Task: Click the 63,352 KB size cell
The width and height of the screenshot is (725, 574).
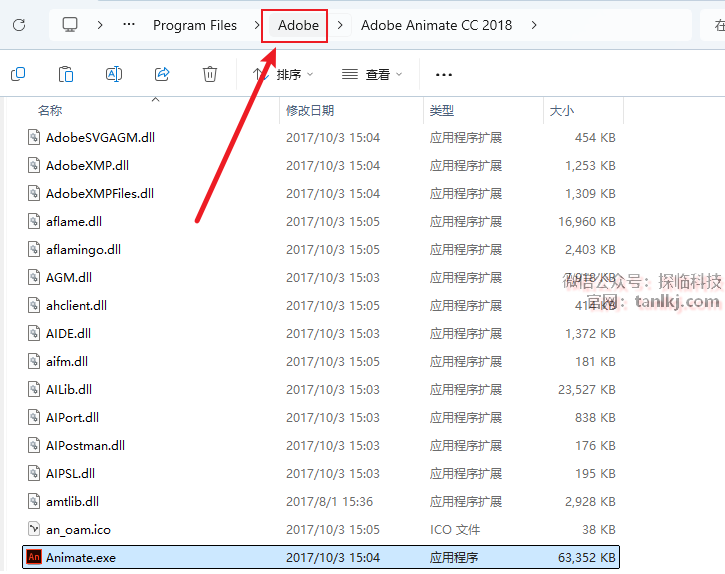Action: 587,557
